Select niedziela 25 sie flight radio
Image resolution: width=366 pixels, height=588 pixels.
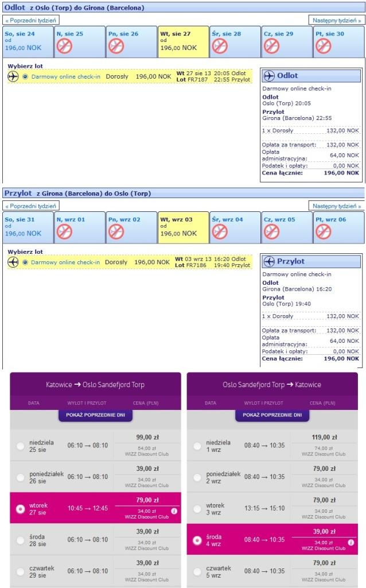20,446
